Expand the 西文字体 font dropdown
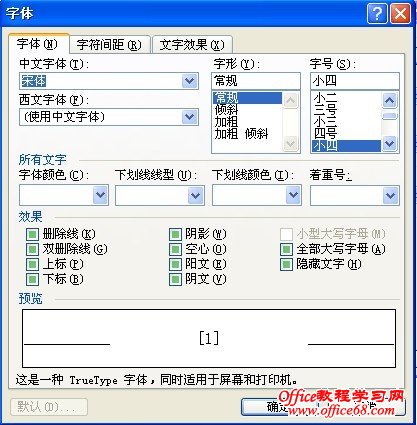The width and height of the screenshot is (417, 425). [190, 117]
